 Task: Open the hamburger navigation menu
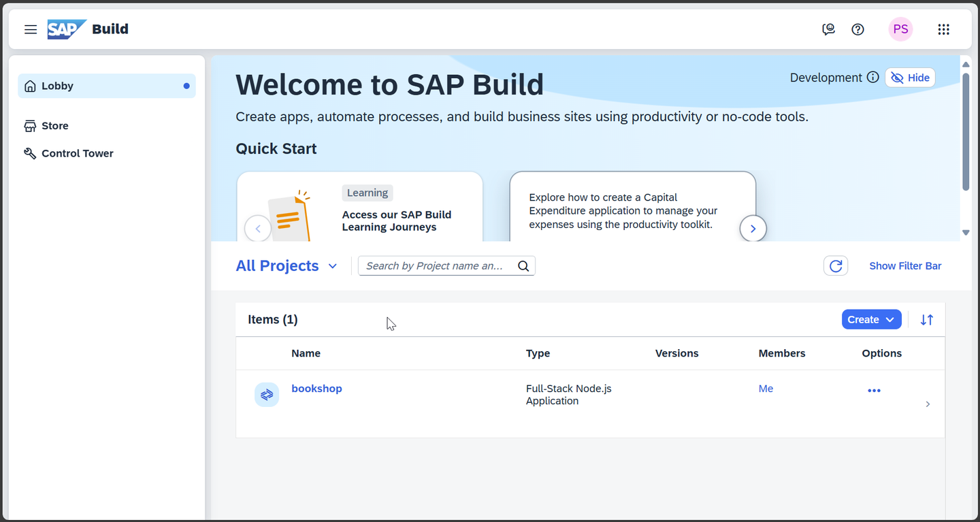(31, 29)
